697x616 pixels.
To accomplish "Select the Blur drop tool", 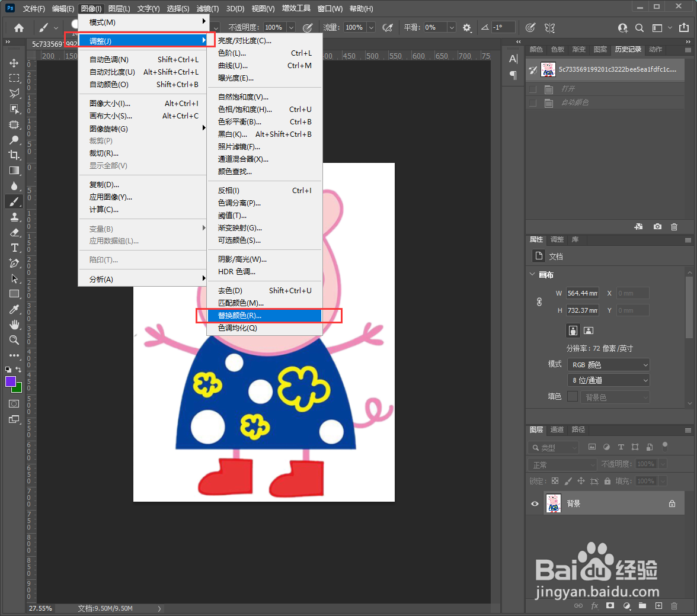I will (14, 185).
